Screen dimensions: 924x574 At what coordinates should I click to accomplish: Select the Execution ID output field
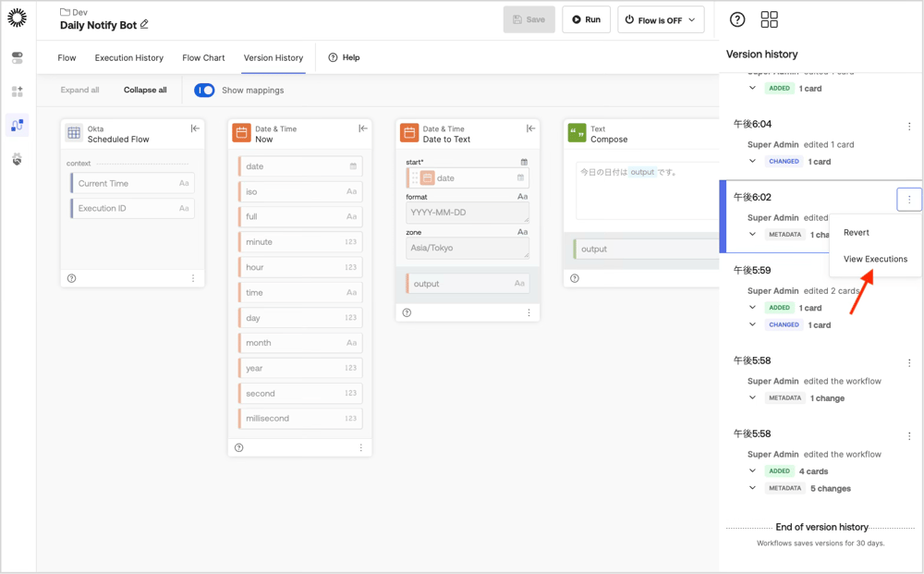tap(132, 208)
